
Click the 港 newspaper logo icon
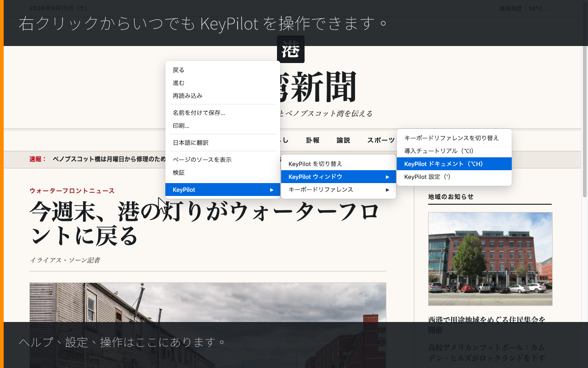click(291, 49)
